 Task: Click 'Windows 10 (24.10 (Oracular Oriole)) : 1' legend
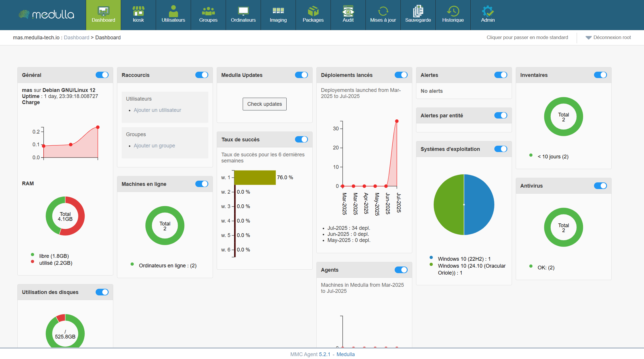472,269
